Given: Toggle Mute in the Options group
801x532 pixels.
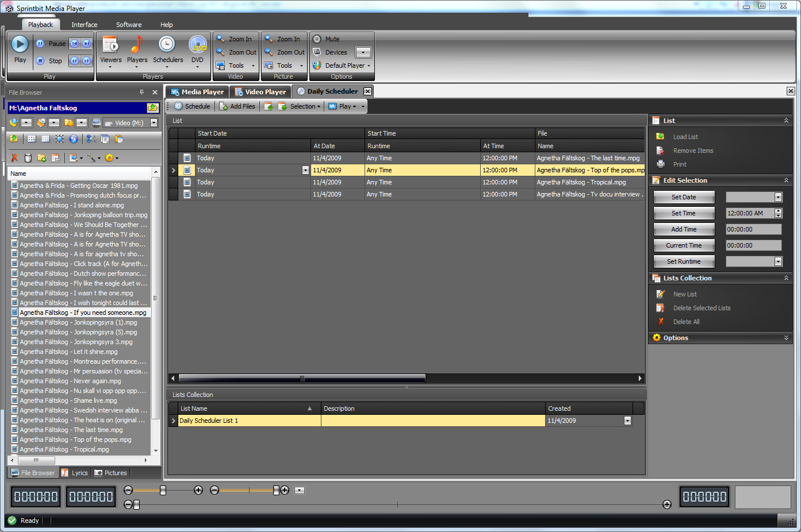Looking at the screenshot, I should [326, 39].
